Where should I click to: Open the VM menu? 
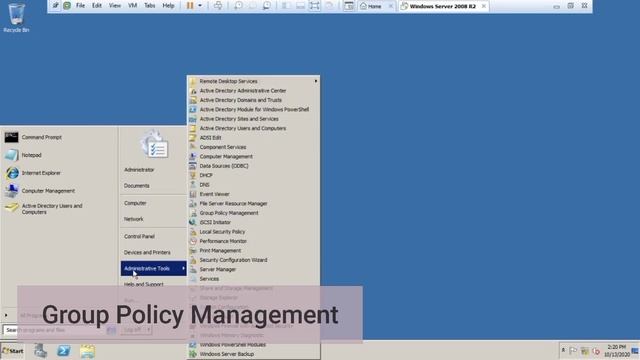click(x=133, y=6)
